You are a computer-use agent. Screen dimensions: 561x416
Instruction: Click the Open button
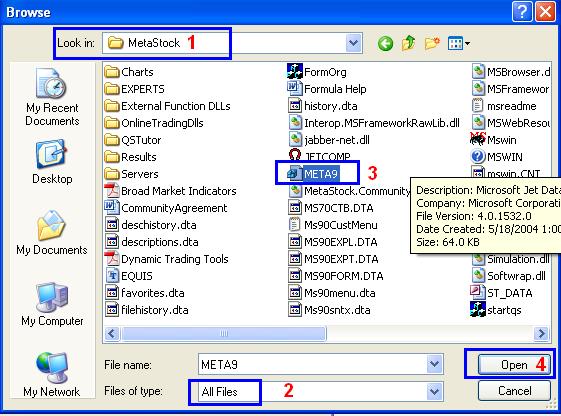pos(514,364)
